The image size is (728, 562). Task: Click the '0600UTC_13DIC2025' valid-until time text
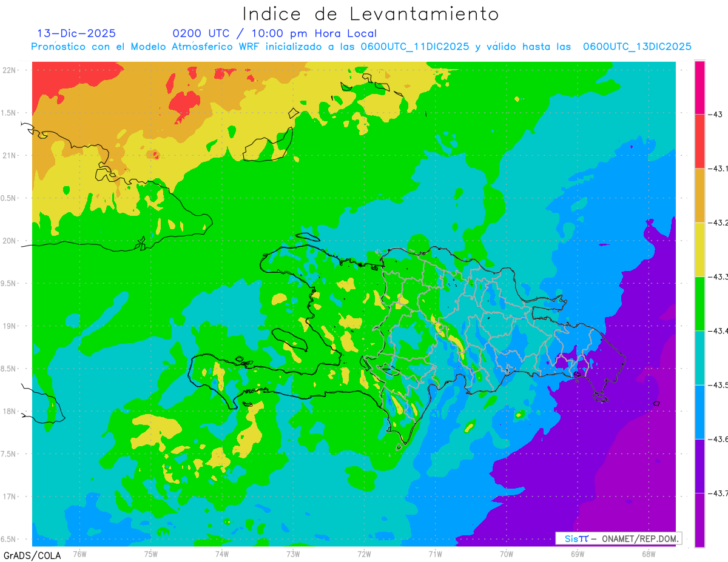[637, 47]
